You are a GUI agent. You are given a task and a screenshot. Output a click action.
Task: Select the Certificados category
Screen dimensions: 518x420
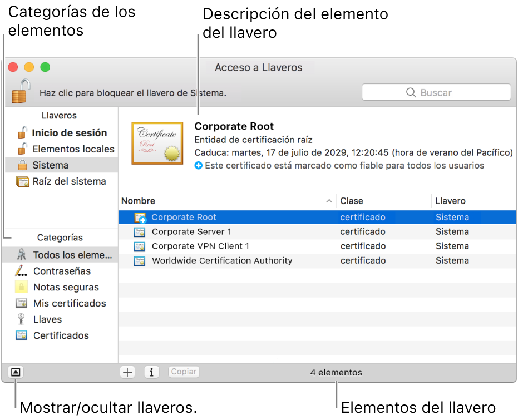tap(60, 335)
